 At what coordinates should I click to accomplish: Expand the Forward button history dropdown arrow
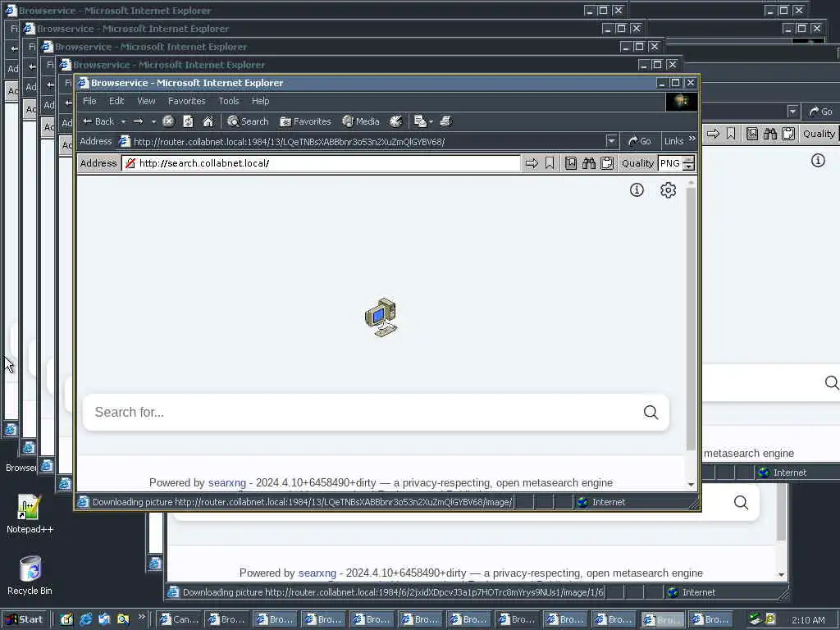[153, 122]
